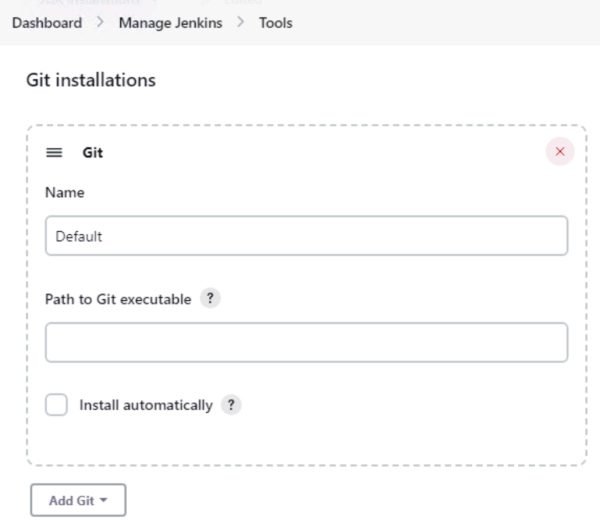The width and height of the screenshot is (600, 527).
Task: Click the Path to Git executable label
Action: [x=118, y=299]
